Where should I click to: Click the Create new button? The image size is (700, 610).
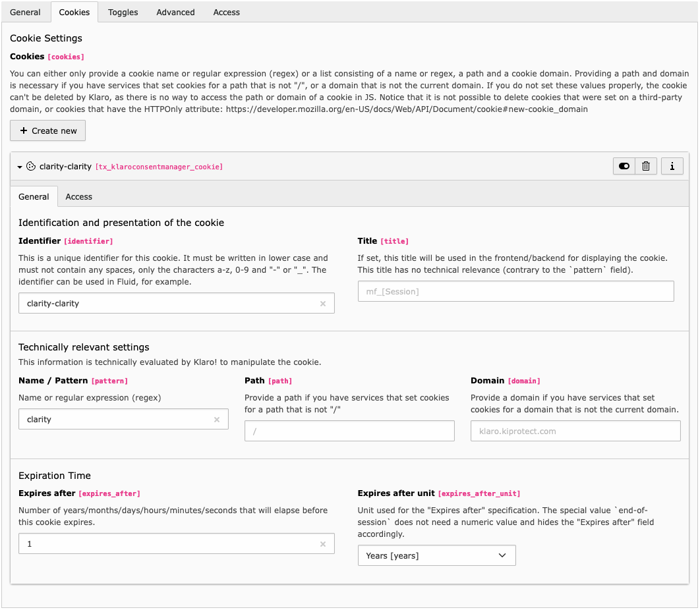coord(48,130)
